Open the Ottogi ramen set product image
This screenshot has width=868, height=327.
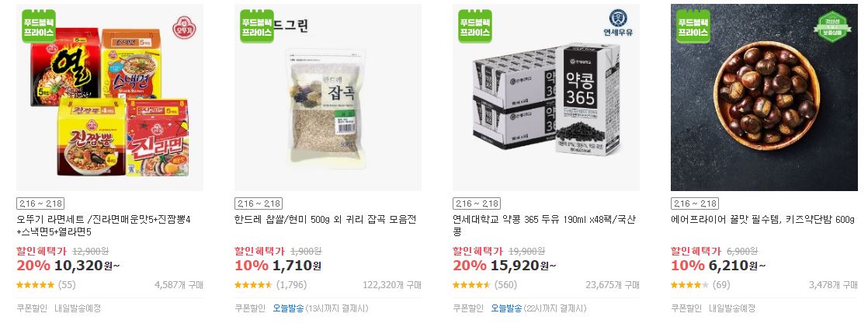point(109,98)
